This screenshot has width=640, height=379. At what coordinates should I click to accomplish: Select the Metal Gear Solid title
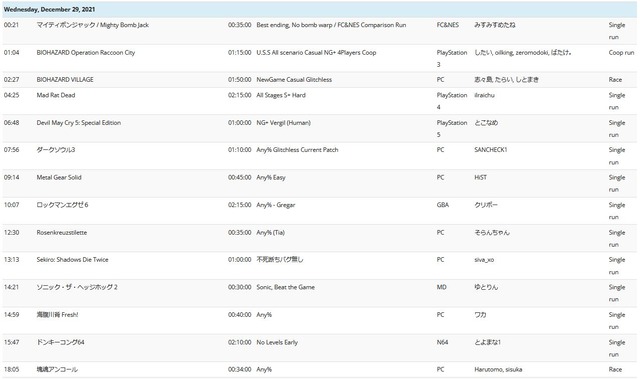(x=59, y=177)
